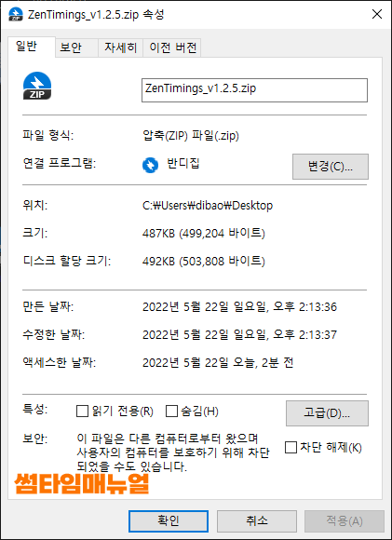Click the 특성: label

click(34, 410)
